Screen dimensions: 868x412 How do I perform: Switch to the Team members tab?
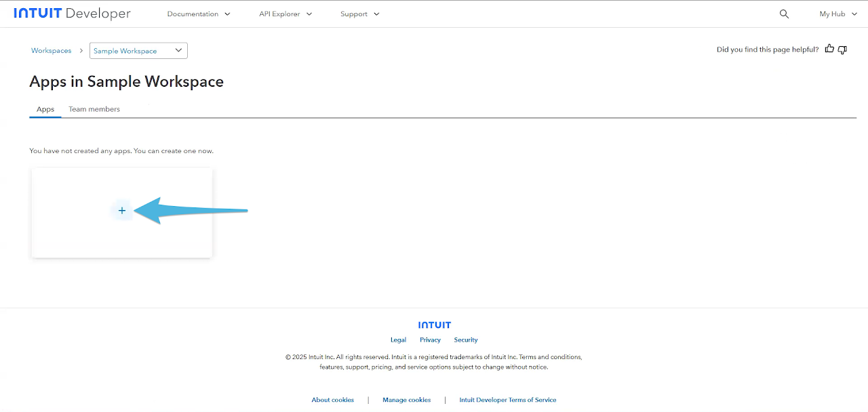(x=94, y=109)
